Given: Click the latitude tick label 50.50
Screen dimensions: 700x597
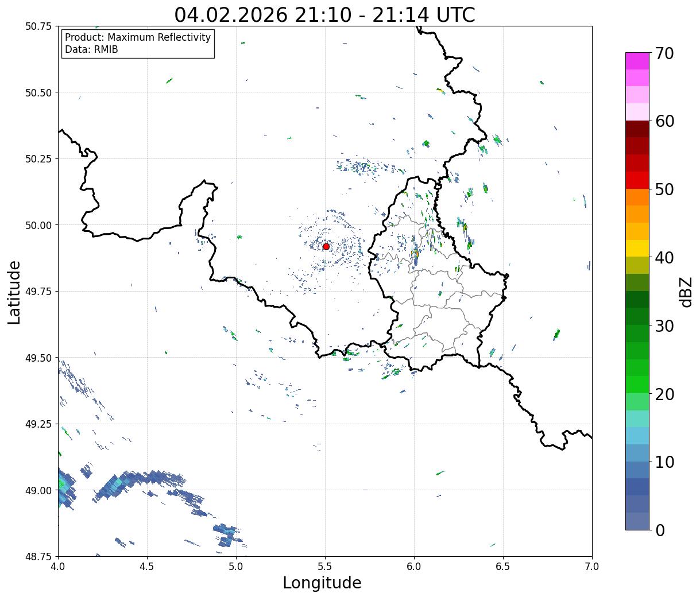Looking at the screenshot, I should pos(38,92).
